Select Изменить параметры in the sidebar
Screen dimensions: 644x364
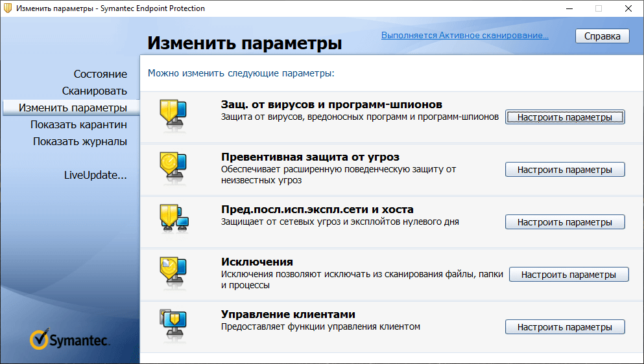click(71, 108)
